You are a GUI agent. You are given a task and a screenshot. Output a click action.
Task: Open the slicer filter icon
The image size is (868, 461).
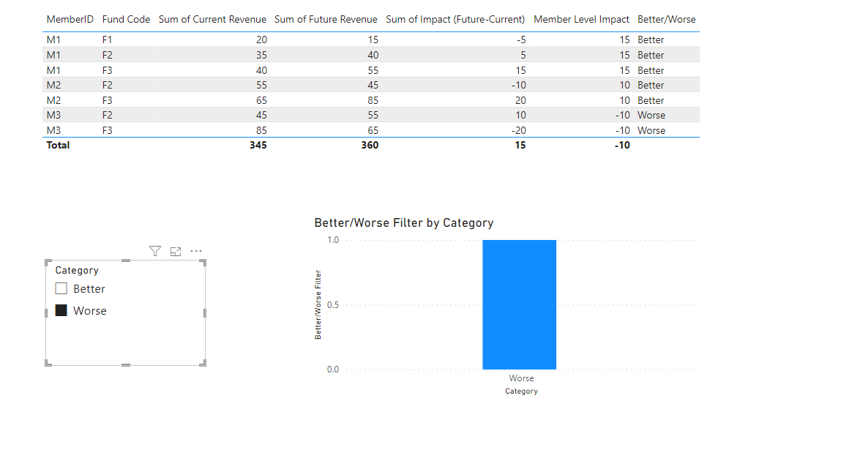155,251
